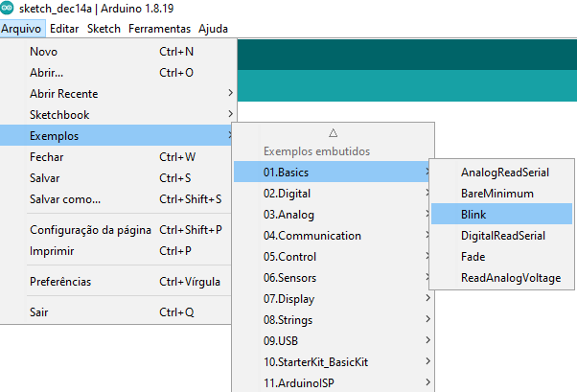Expand the 06.Sensors examples category
Screen dimensions: 577x392
[x=333, y=278]
